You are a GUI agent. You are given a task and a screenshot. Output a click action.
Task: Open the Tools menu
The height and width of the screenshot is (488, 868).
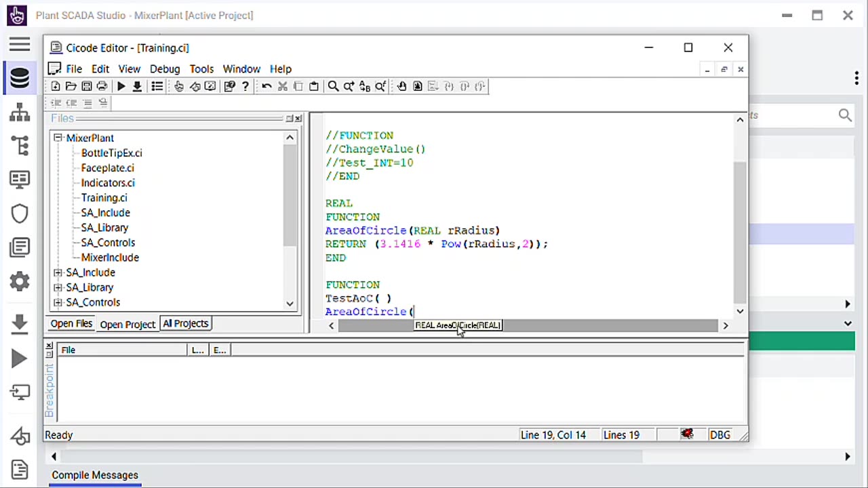pos(201,69)
